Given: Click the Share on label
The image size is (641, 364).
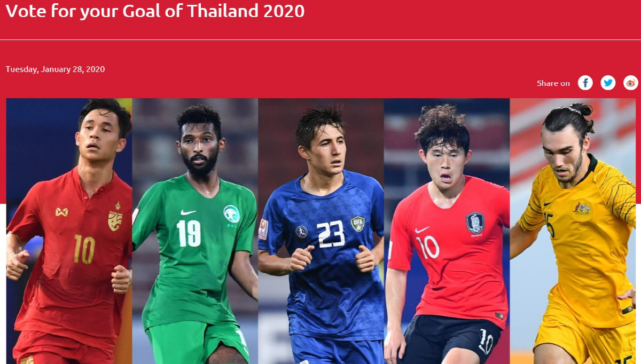Looking at the screenshot, I should (x=553, y=83).
